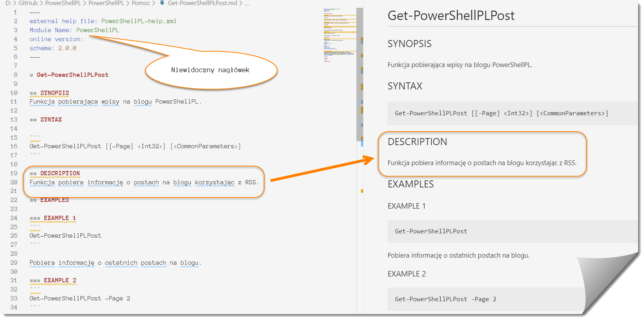Click the DESCRIPTION heading in the preview
Image resolution: width=644 pixels, height=320 pixels.
(417, 142)
